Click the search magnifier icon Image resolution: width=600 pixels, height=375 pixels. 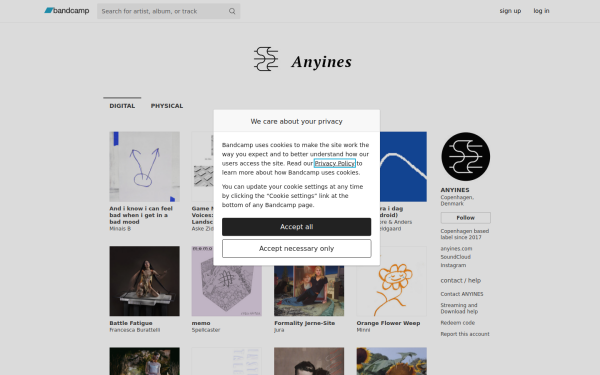pos(232,11)
